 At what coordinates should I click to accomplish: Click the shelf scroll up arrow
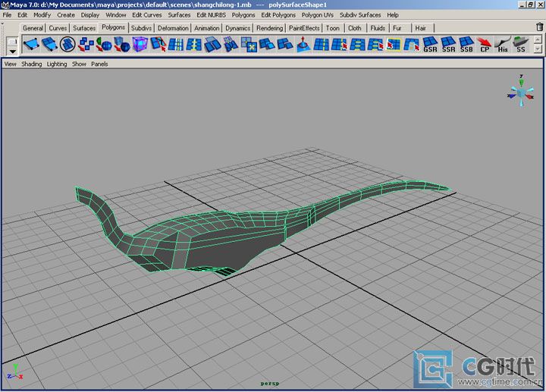pyautogui.click(x=538, y=39)
